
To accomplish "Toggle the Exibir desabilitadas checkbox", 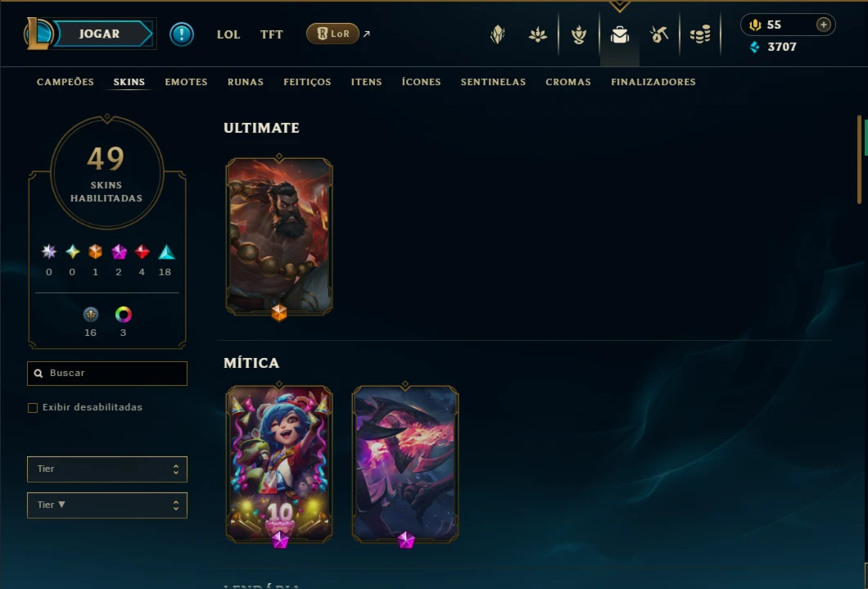I will click(33, 408).
